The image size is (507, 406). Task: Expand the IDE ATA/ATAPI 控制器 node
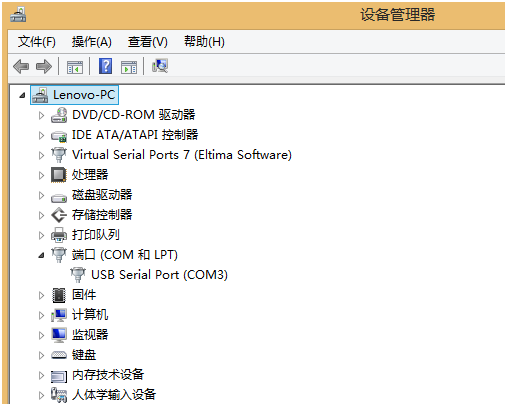click(x=41, y=135)
